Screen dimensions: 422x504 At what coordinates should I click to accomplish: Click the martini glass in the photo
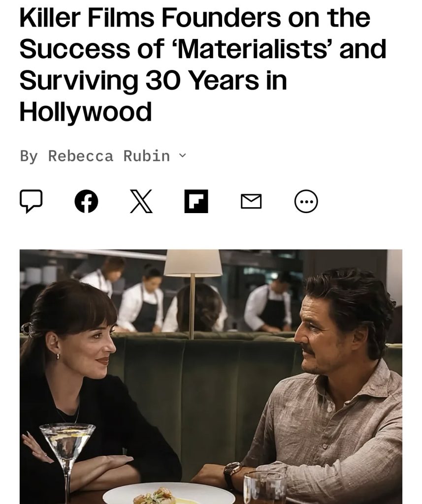tap(66, 443)
